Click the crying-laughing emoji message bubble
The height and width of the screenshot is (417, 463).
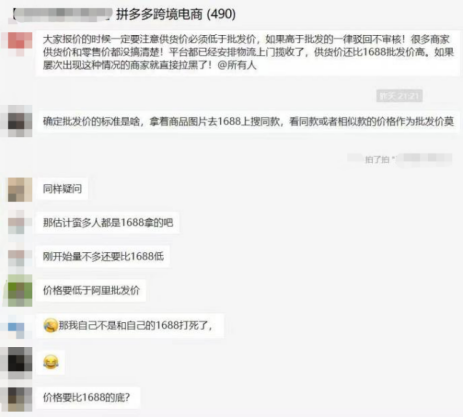(x=51, y=362)
